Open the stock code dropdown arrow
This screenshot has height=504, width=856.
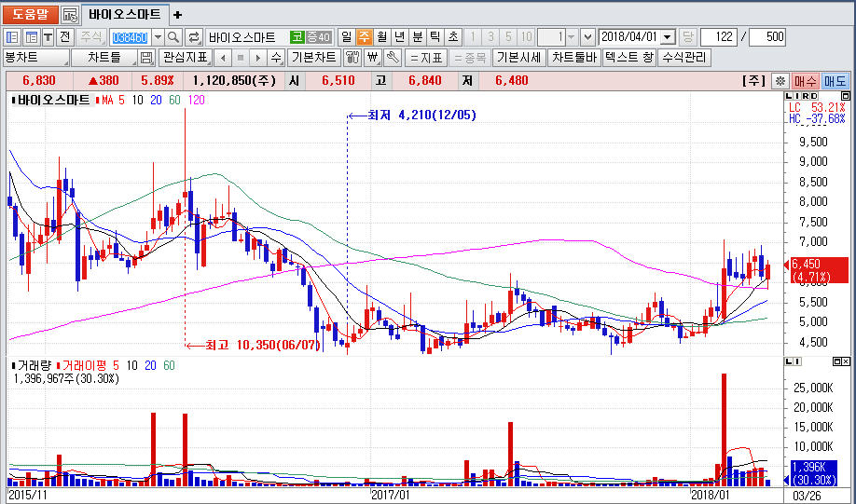pyautogui.click(x=157, y=37)
